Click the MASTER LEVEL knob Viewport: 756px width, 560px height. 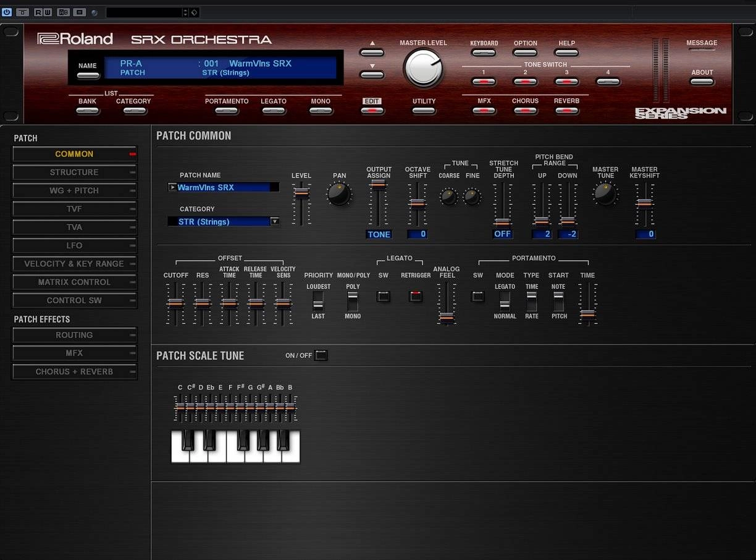pos(423,68)
